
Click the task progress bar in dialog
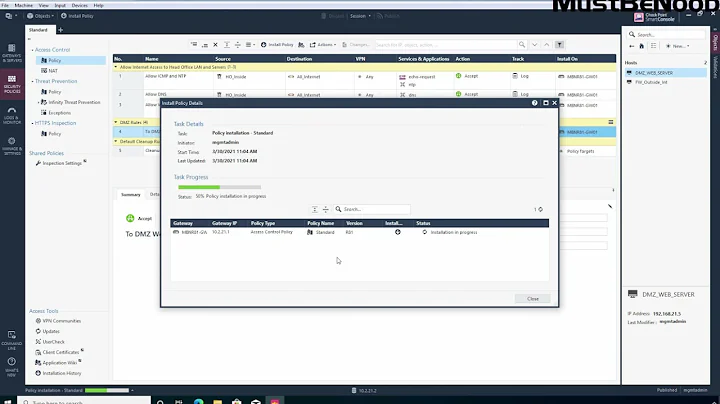coord(219,187)
